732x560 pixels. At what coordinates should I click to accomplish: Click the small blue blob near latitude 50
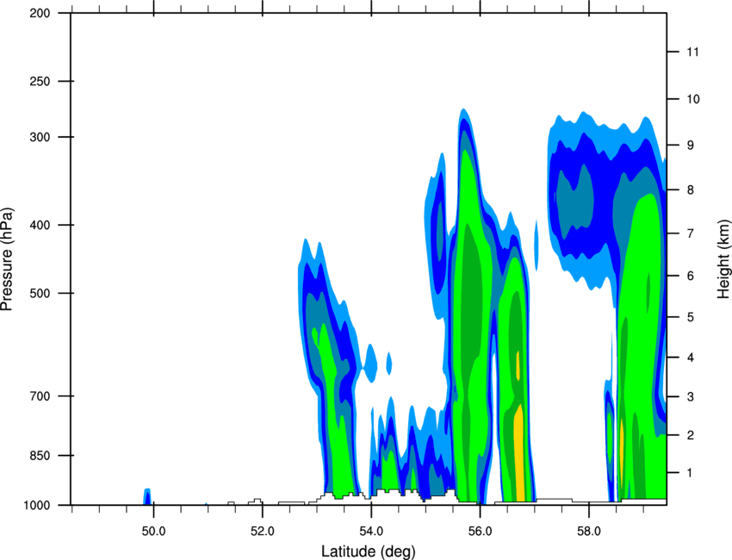[147, 496]
